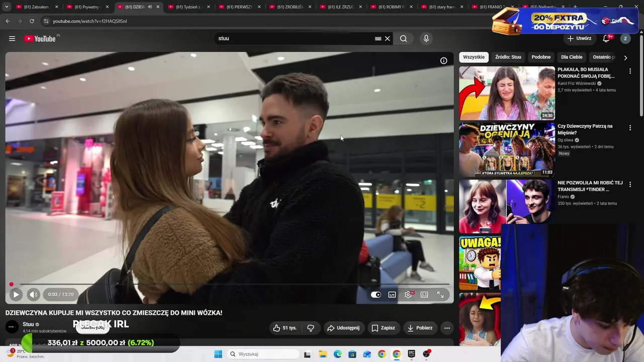This screenshot has height=362, width=644.
Task: Open more actions menu under the video
Action: (447, 328)
